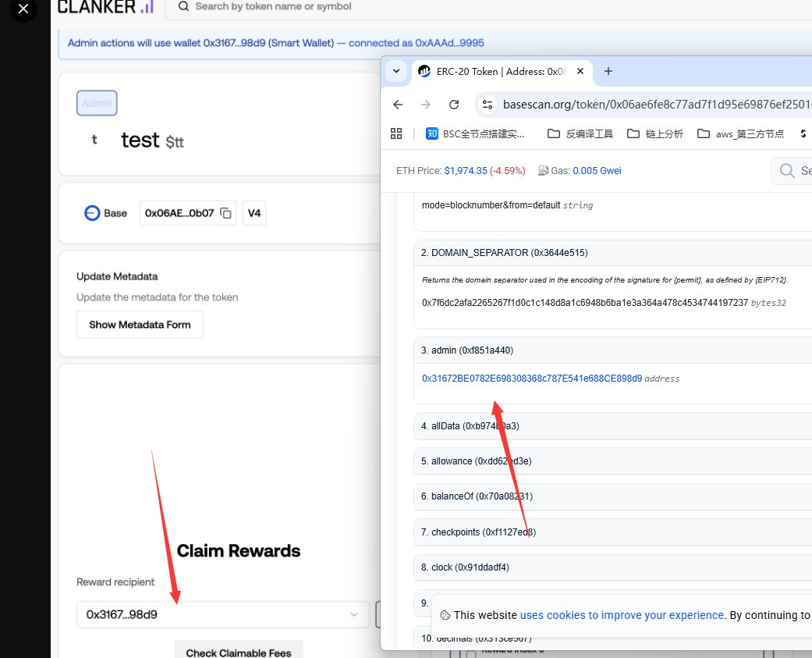Click the cookie icon in the notice

click(x=445, y=615)
